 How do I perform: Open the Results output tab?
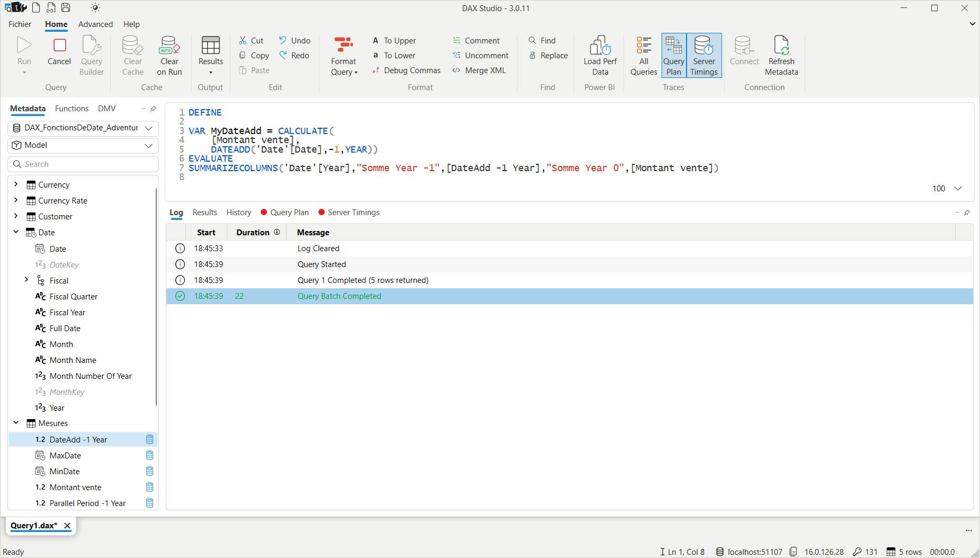click(205, 212)
